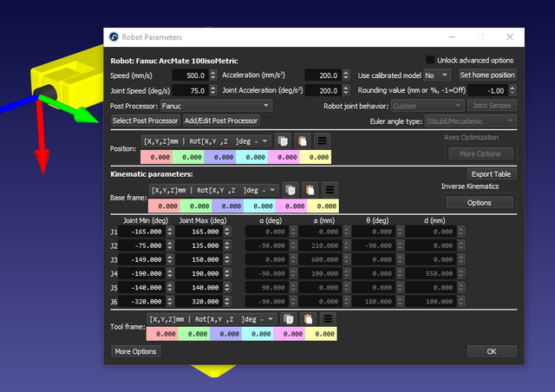Viewport: 555px width, 392px height.
Task: Click J3 Joint Min -149.000 field
Action: tap(142, 259)
